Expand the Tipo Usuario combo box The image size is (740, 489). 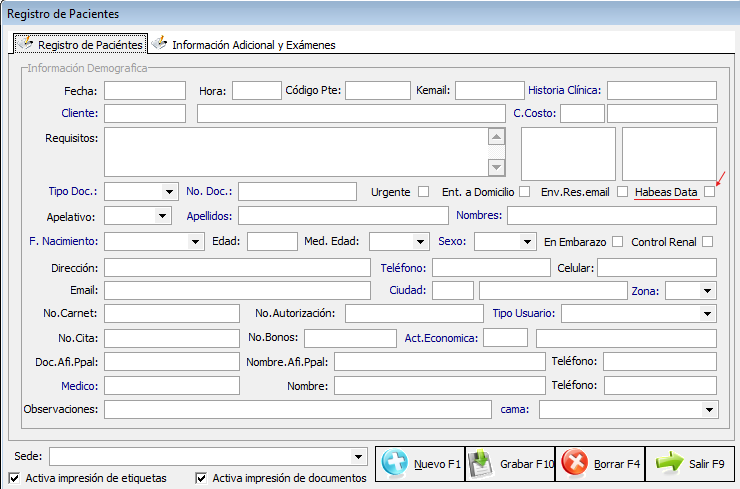click(x=707, y=314)
